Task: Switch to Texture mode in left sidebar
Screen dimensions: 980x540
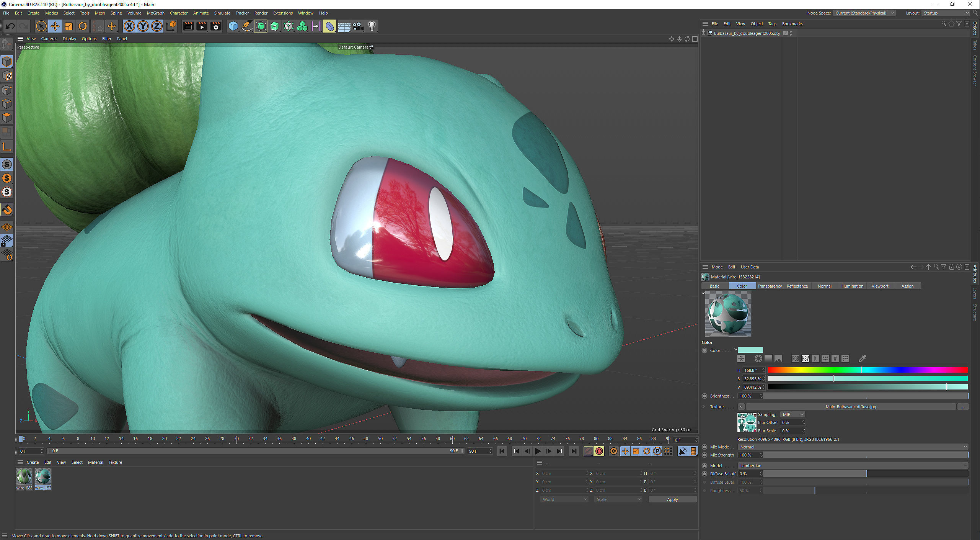Action: pos(7,76)
